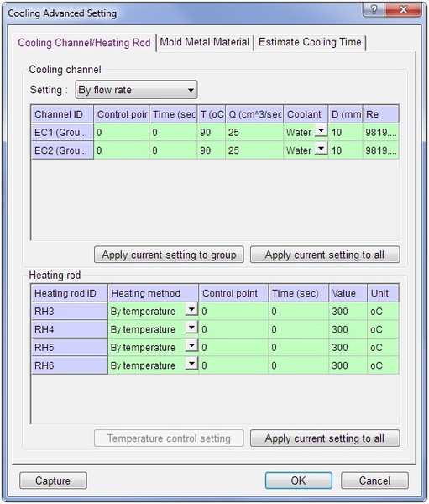This screenshot has height=504, width=429.
Task: Expand the EC2 Coolant Water dropdown arrow
Action: (x=321, y=149)
